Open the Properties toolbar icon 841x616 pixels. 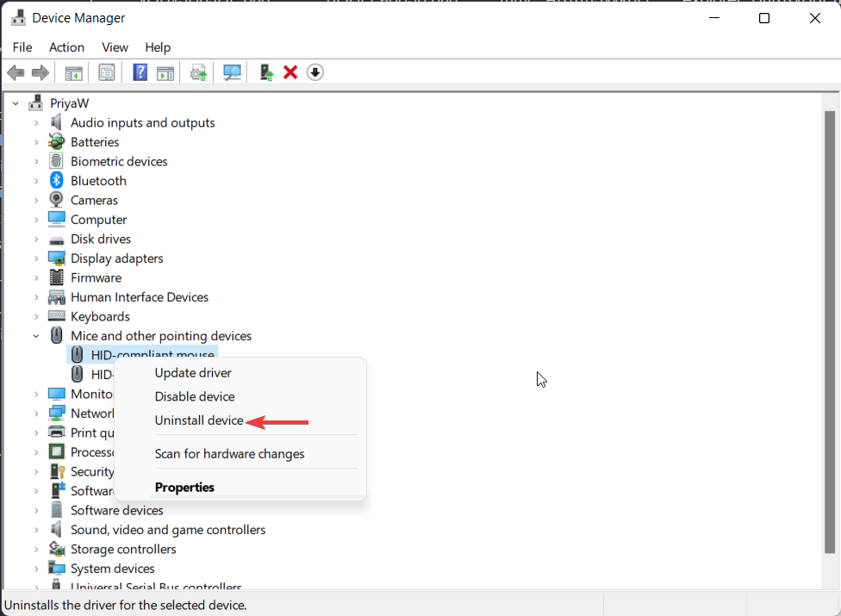[x=107, y=72]
